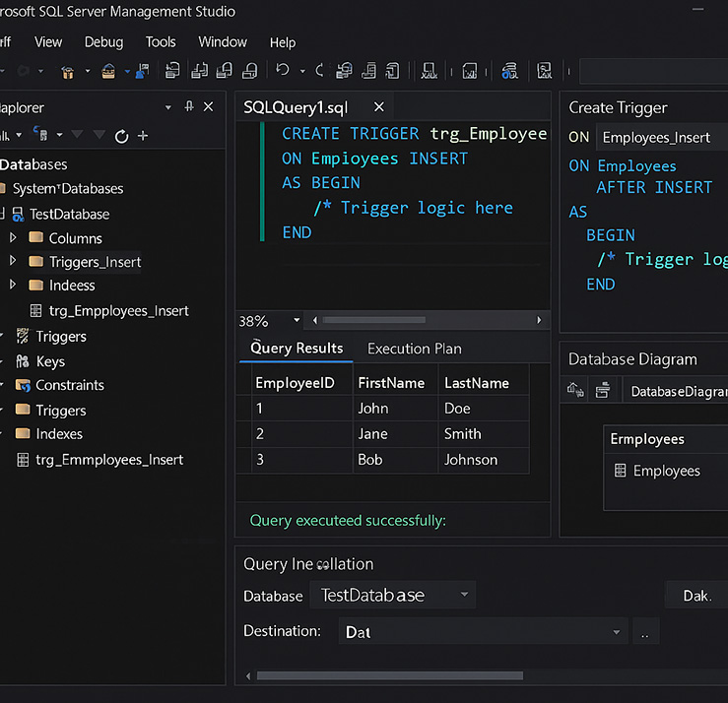
Task: Click the bottom panel horizontal scrollbar thumb
Action: point(390,675)
